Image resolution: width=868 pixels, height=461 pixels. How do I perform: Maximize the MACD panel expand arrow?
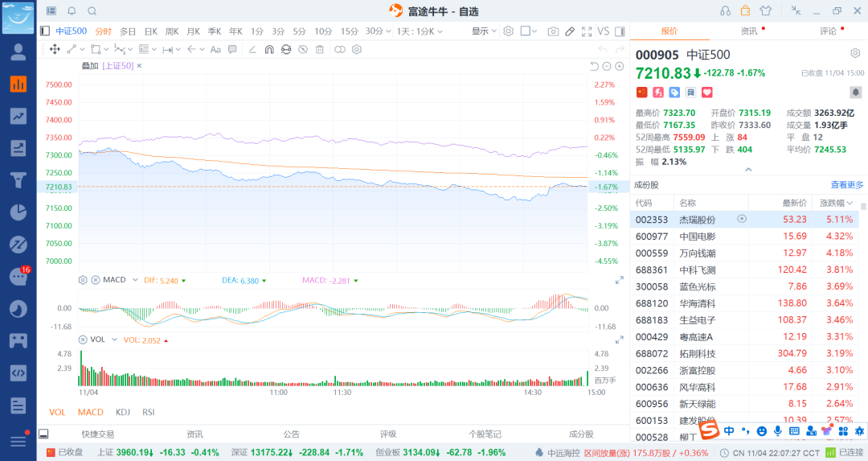[x=620, y=281]
